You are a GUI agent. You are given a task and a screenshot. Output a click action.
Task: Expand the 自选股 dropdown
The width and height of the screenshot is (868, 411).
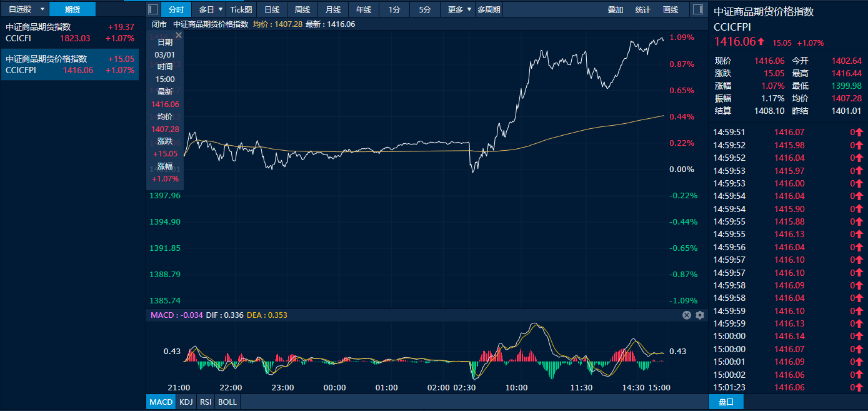42,9
